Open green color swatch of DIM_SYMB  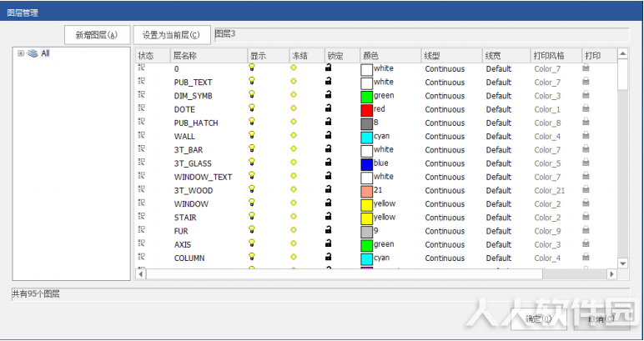pyautogui.click(x=367, y=98)
